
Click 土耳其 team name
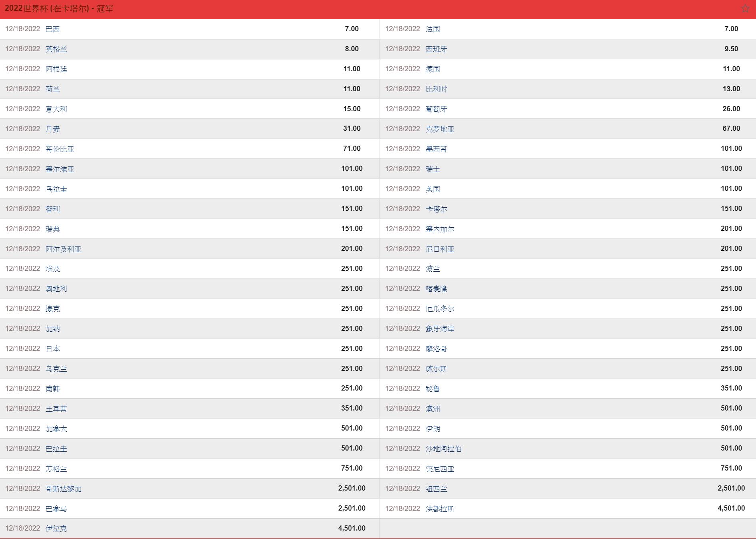tap(56, 409)
